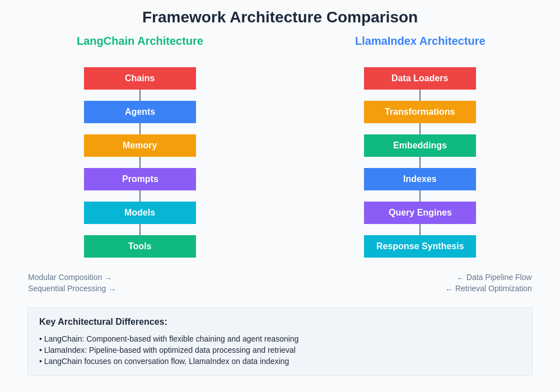Click the arrow before Retrieval Optimization

(449, 290)
